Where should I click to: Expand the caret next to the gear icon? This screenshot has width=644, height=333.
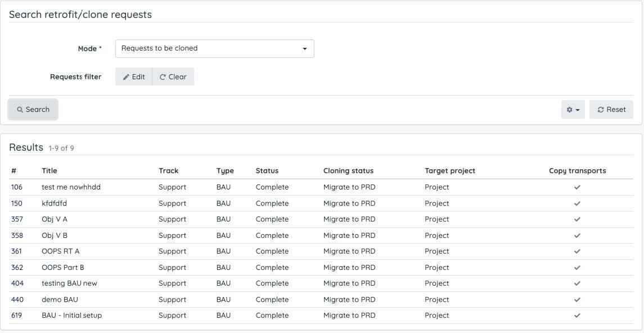click(577, 109)
